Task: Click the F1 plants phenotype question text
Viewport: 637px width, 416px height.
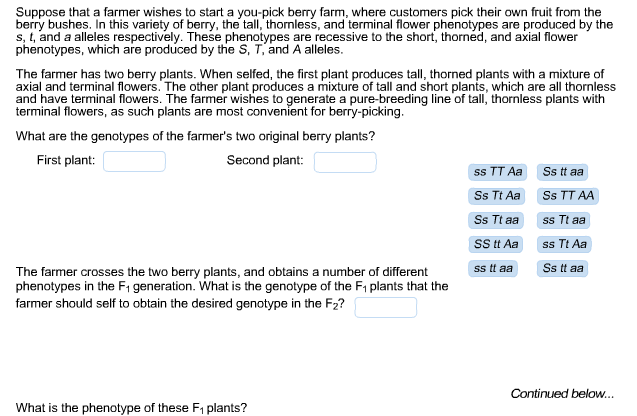Action: point(131,408)
